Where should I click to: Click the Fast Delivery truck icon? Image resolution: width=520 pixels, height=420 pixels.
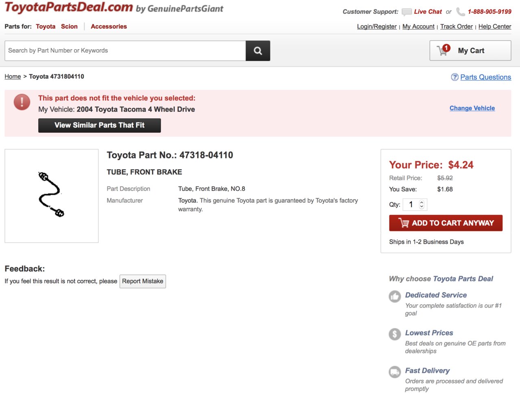coord(395,372)
